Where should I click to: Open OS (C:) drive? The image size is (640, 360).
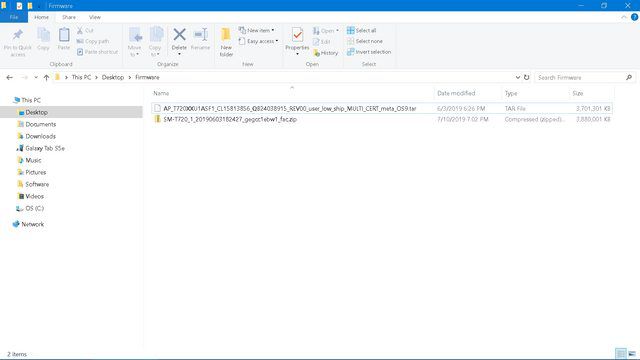click(30, 208)
